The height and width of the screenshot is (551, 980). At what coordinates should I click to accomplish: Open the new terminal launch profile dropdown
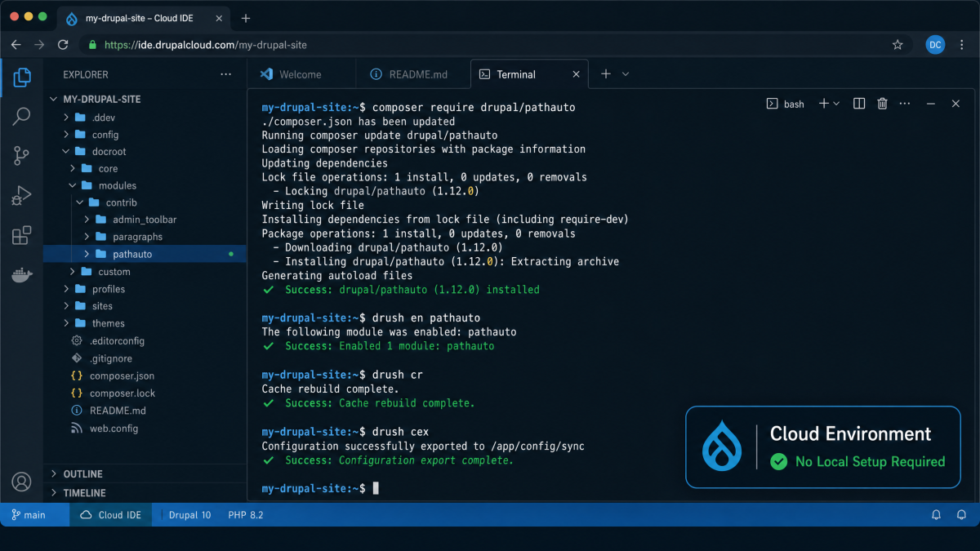pyautogui.click(x=836, y=104)
